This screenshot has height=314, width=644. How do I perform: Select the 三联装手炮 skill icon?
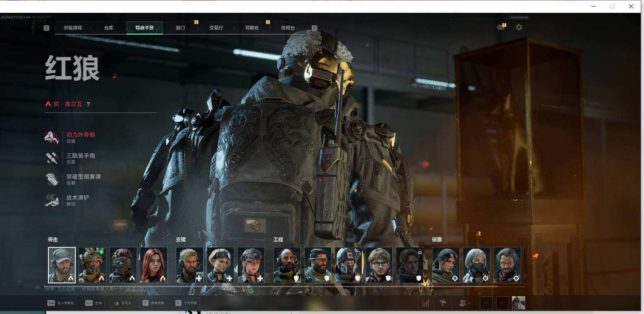[52, 158]
